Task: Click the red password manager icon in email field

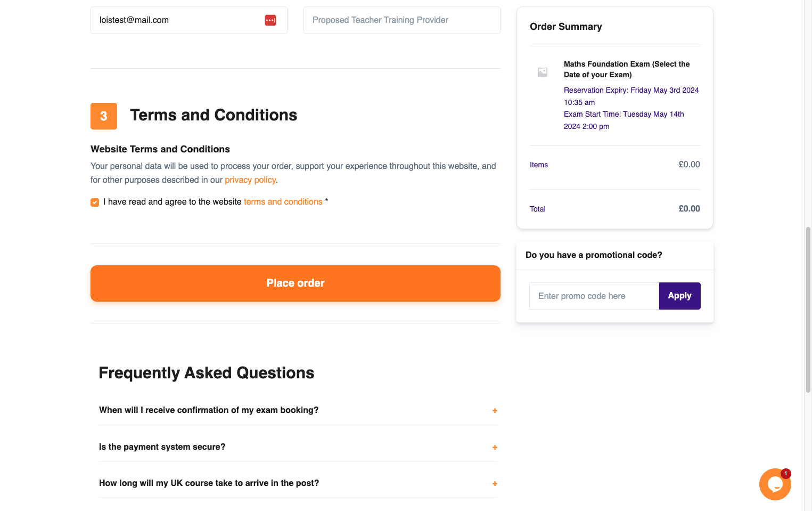Action: click(x=270, y=20)
